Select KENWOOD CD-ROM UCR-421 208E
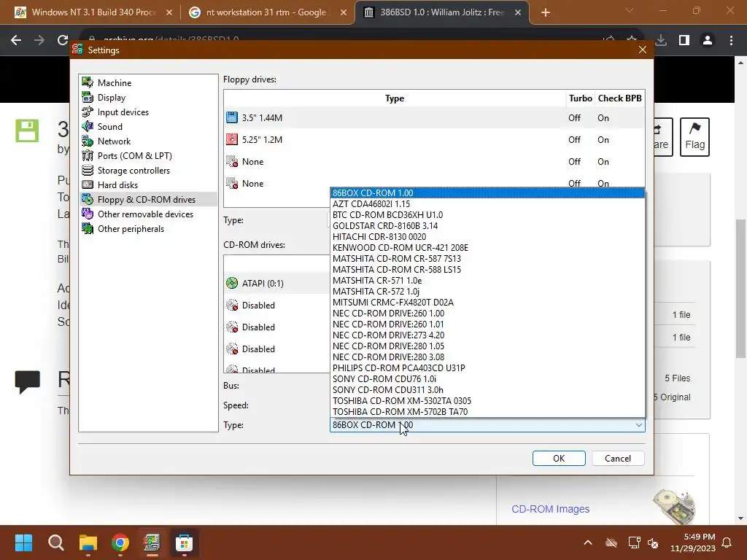This screenshot has height=560, width=747. 487,248
